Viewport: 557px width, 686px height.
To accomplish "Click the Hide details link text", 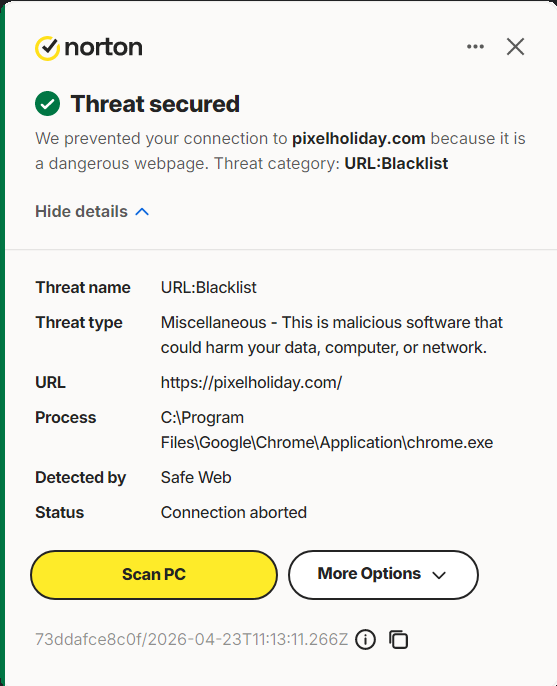I will click(81, 211).
